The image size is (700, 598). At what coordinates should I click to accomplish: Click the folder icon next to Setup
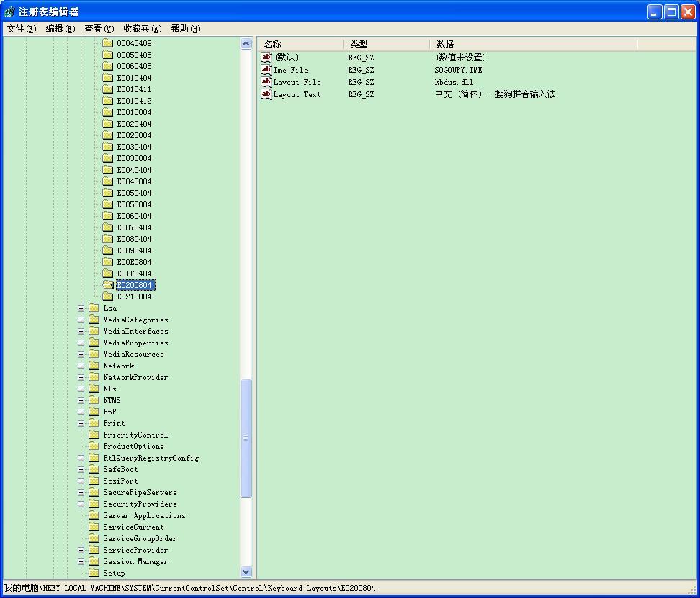click(x=96, y=573)
